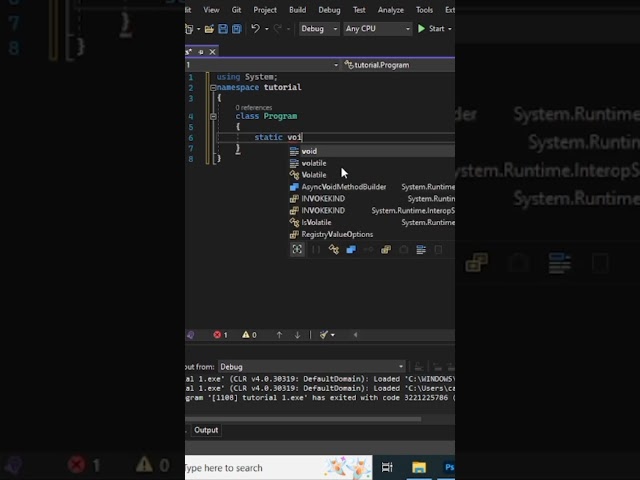The height and width of the screenshot is (480, 640).
Task: Collapse the namespace tutorial block
Action: point(213,87)
